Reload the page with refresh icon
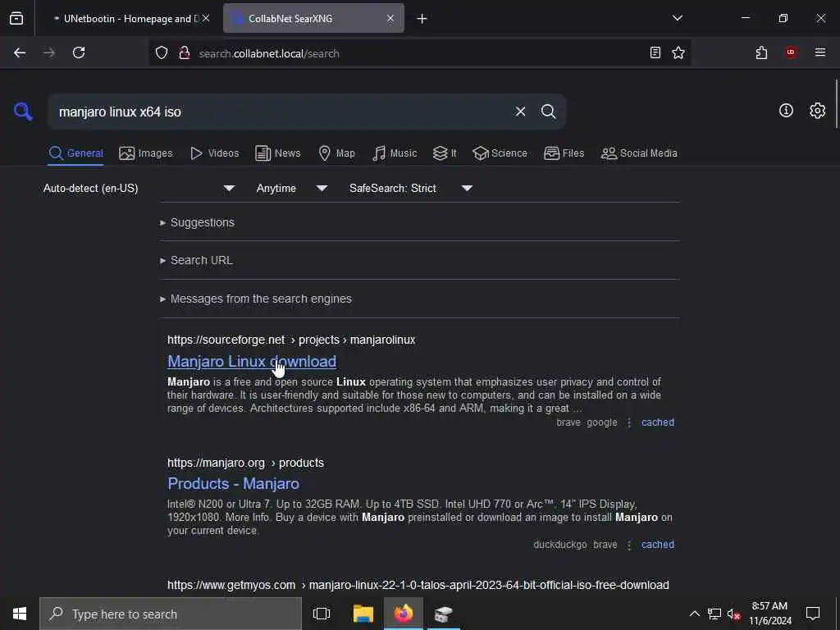This screenshot has width=840, height=630. [79, 52]
